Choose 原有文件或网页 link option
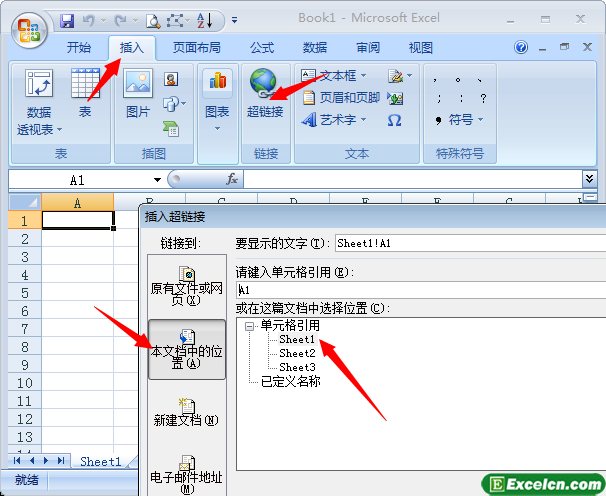Image resolution: width=606 pixels, height=496 pixels. click(187, 286)
